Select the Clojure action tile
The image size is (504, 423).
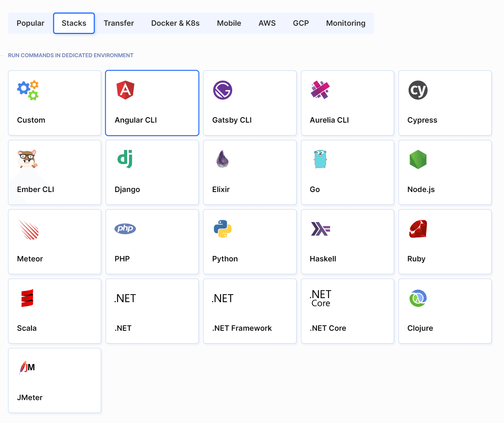click(445, 311)
